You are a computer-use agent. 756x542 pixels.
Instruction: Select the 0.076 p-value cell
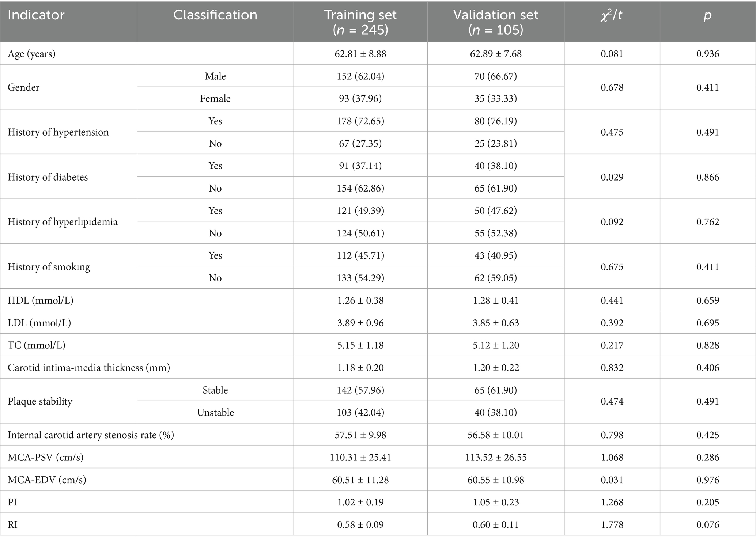[x=707, y=525]
